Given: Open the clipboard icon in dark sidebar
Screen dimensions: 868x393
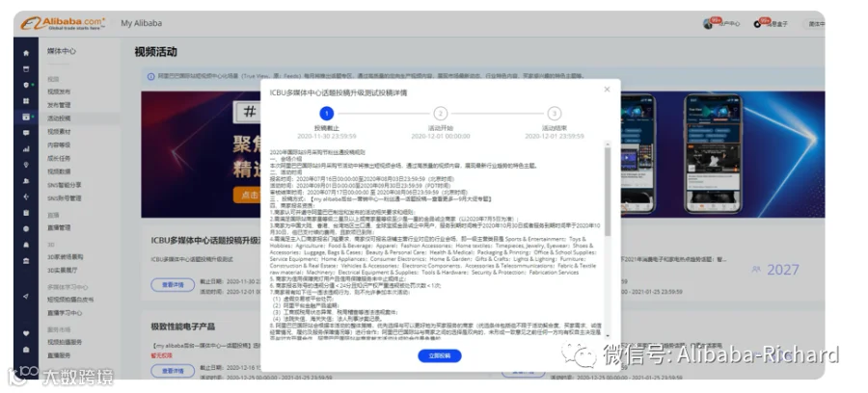Looking at the screenshot, I should pyautogui.click(x=26, y=213).
